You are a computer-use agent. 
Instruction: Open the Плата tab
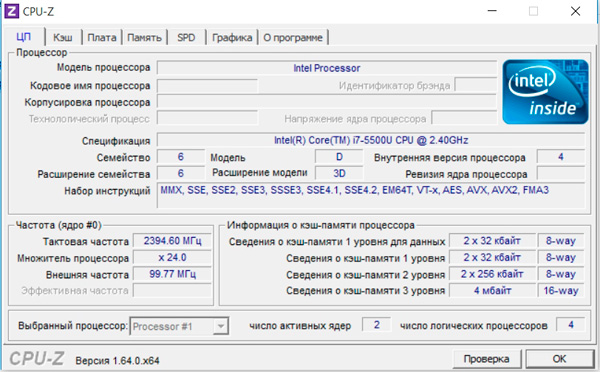tap(102, 38)
